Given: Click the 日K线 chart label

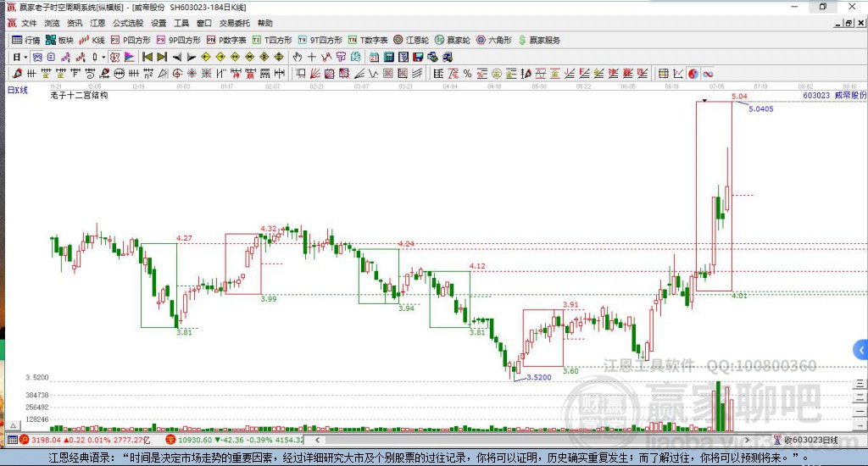Looking at the screenshot, I should [17, 90].
